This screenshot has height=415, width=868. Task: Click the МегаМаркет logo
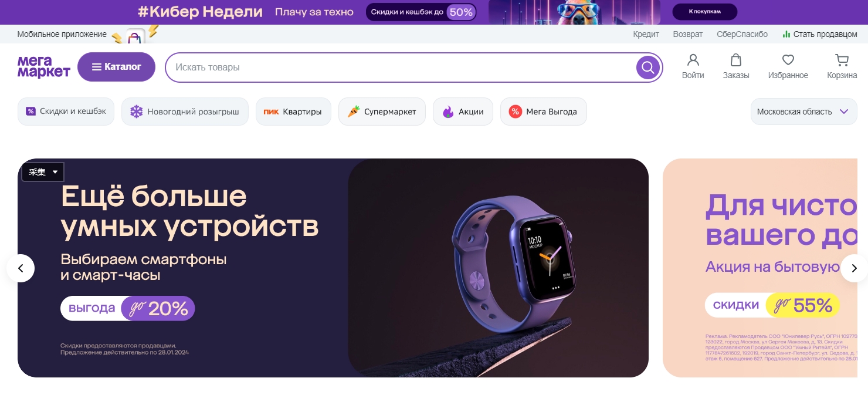point(43,67)
